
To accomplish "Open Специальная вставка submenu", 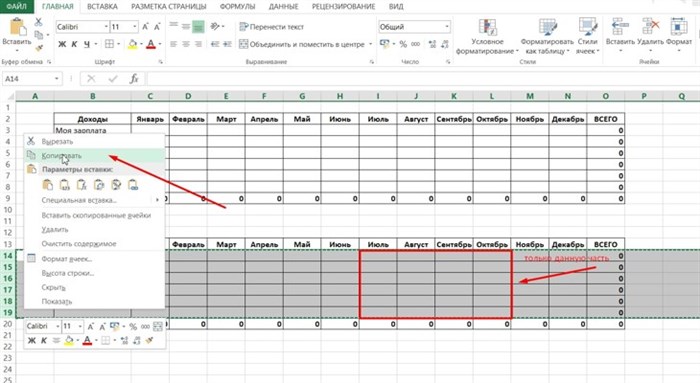I will pyautogui.click(x=94, y=200).
